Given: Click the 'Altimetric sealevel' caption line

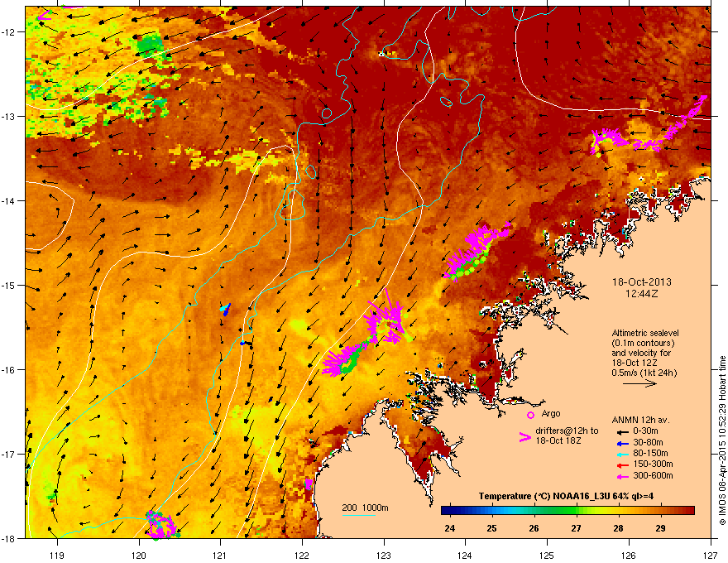Looking at the screenshot, I should coord(645,333).
